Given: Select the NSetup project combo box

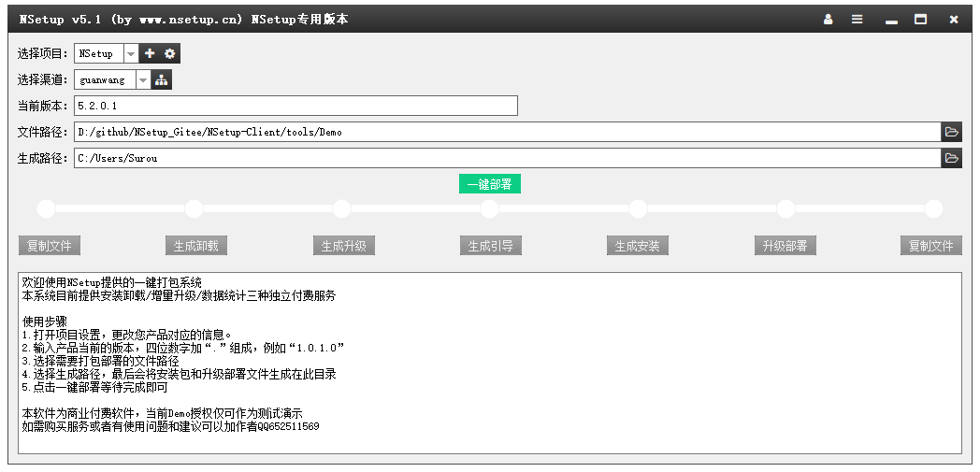Looking at the screenshot, I should coord(107,53).
